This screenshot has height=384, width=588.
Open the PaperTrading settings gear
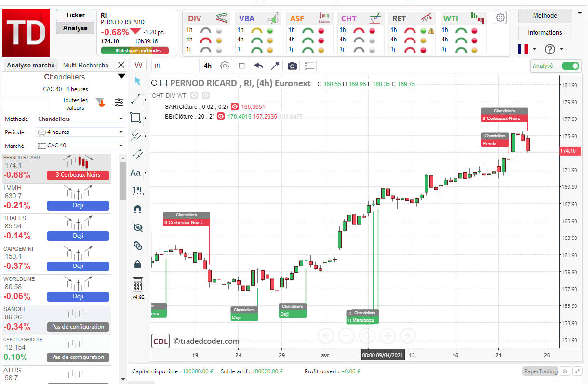565,371
